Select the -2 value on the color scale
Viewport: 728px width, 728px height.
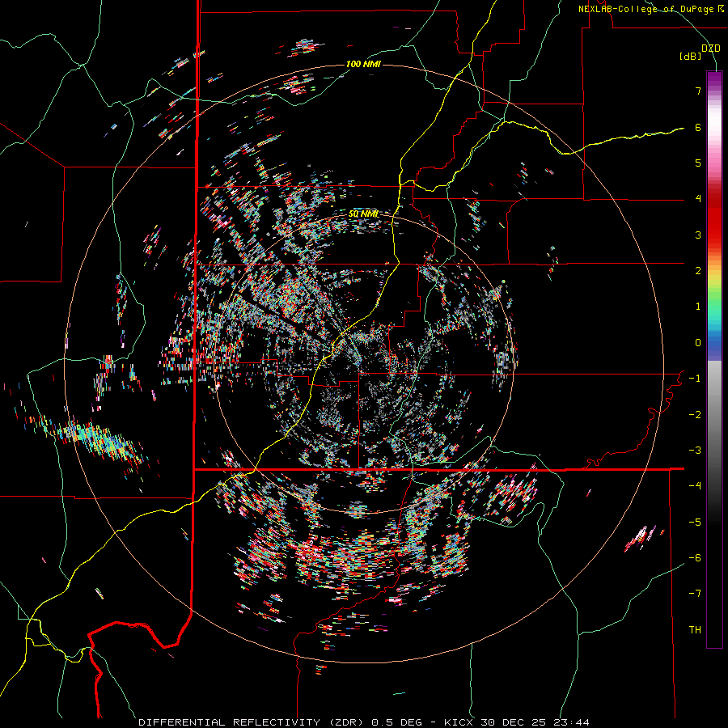click(x=695, y=415)
